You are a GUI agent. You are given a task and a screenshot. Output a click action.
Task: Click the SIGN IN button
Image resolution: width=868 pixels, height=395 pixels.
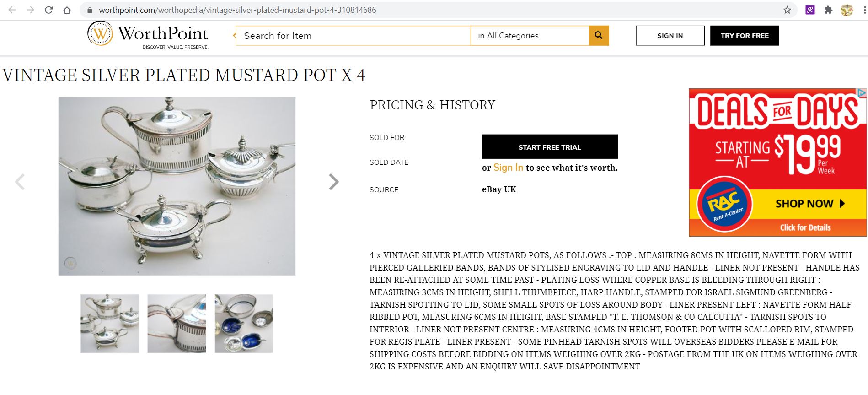[x=670, y=36]
